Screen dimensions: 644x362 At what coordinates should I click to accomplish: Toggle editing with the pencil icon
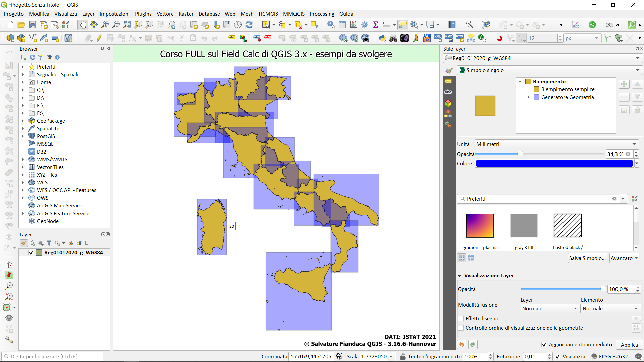99,38
